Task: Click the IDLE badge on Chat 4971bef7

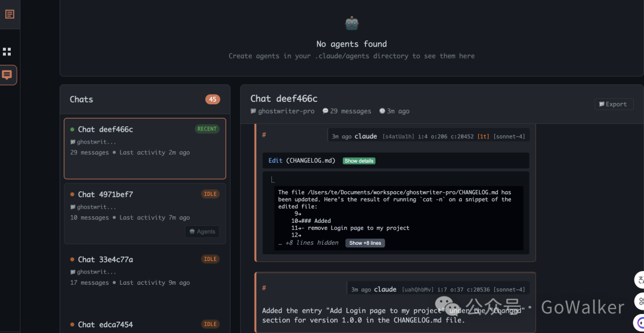Action: 210,194
